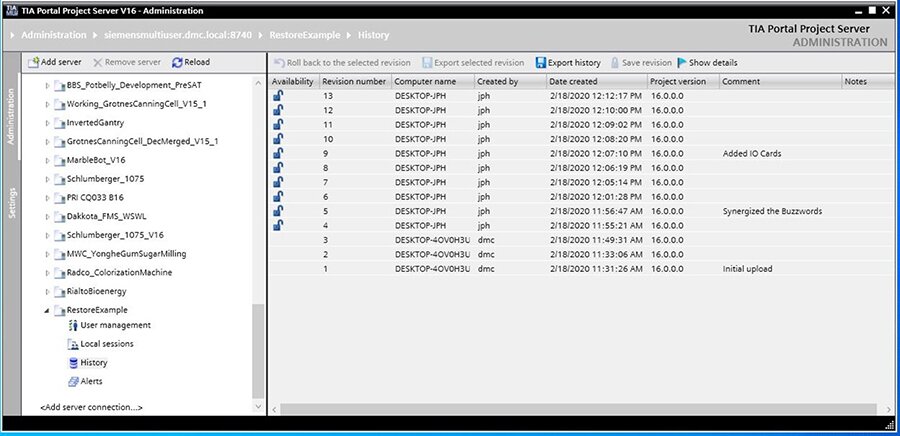Click the RestoreExample project icon

[x=59, y=310]
